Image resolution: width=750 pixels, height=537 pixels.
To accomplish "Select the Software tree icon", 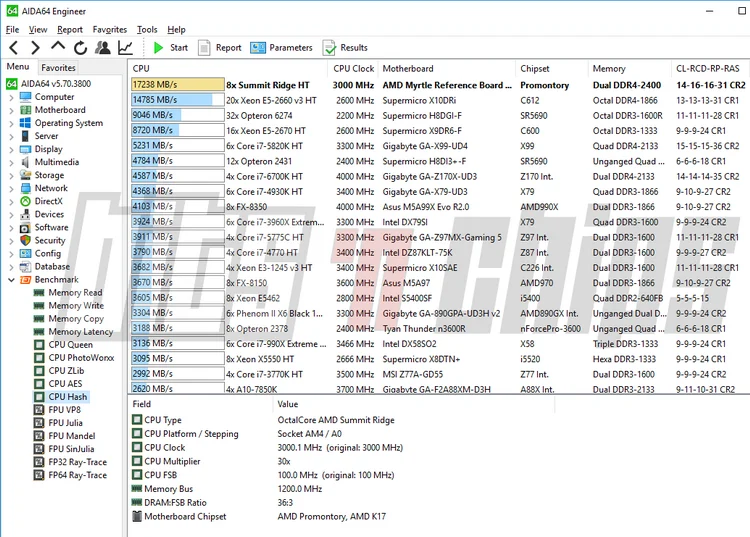I will pos(25,228).
